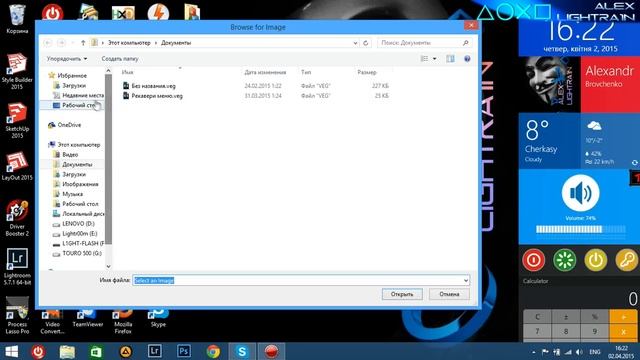Toggle the preview pane icon

click(450, 59)
